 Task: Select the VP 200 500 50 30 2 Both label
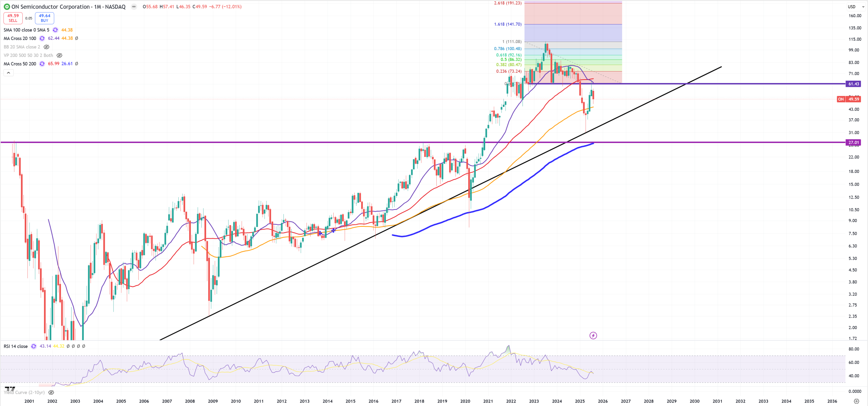tap(28, 55)
